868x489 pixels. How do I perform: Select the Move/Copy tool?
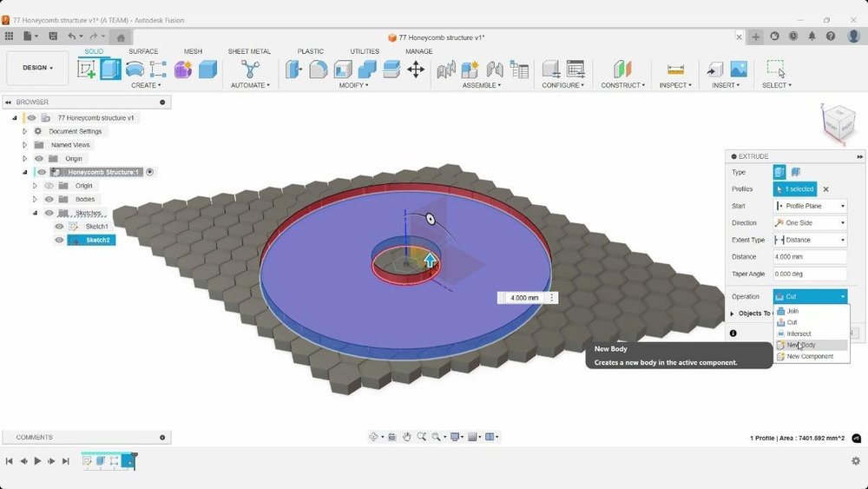[416, 69]
